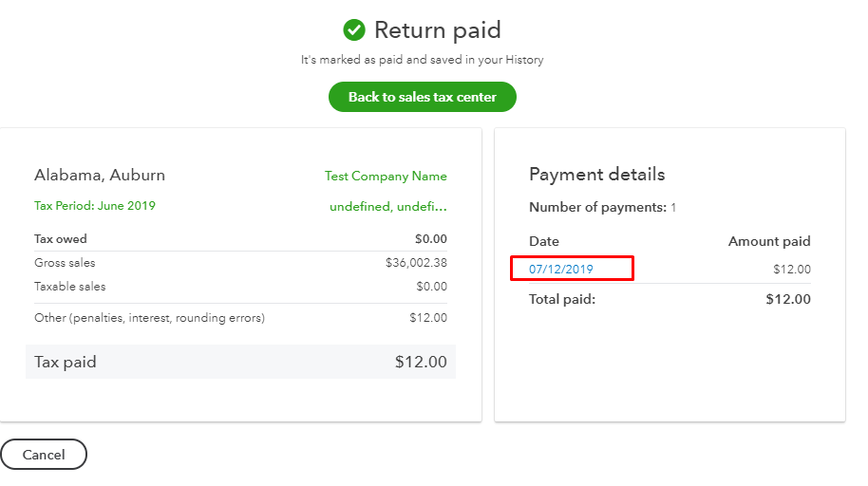Click the Tax paid summary row
Screen dimensions: 868x486
click(240, 362)
